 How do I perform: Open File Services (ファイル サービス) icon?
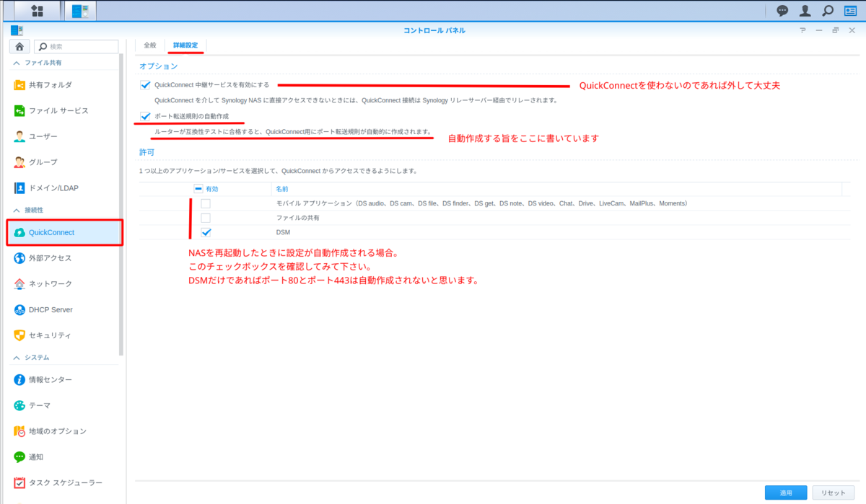pos(19,110)
